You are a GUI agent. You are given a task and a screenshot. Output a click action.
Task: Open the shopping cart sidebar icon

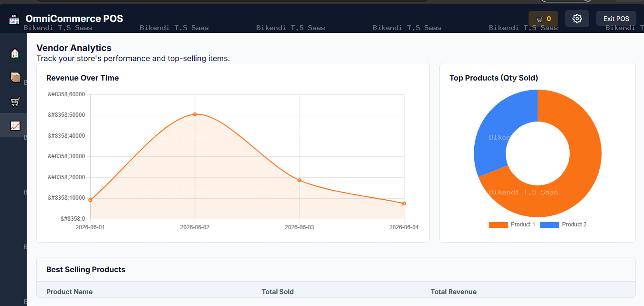15,102
